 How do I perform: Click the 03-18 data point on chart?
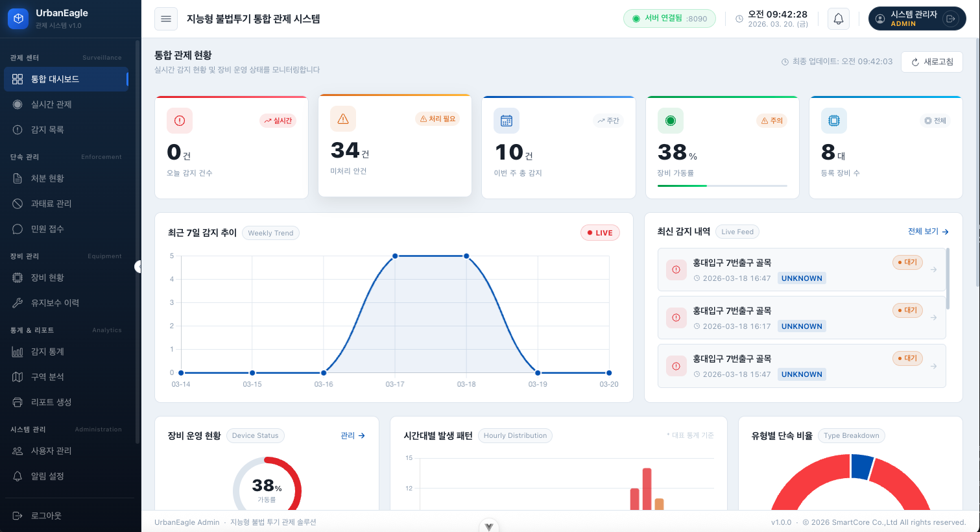pyautogui.click(x=466, y=256)
